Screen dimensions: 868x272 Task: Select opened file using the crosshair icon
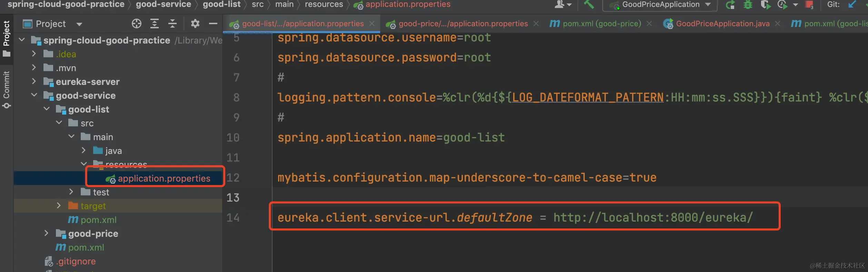[x=137, y=23]
